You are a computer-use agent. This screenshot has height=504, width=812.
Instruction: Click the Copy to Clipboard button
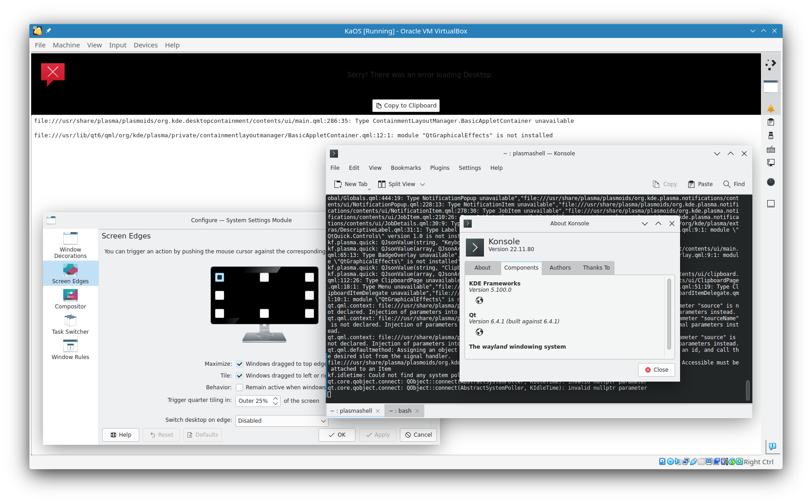[x=406, y=106]
